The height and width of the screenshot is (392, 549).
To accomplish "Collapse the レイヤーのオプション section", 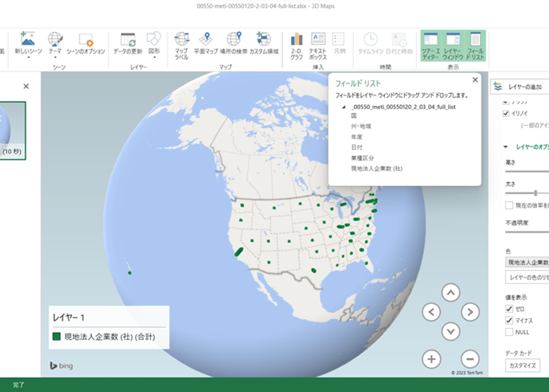I will click(506, 147).
